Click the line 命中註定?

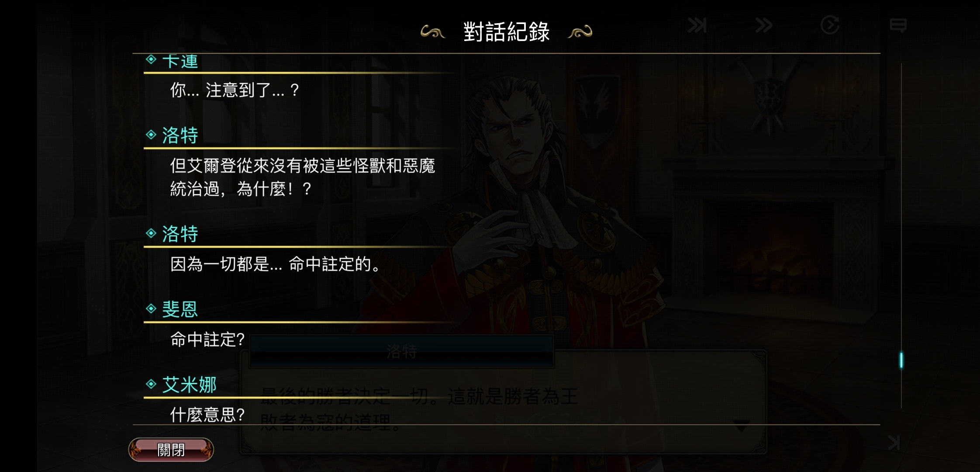[x=207, y=339]
